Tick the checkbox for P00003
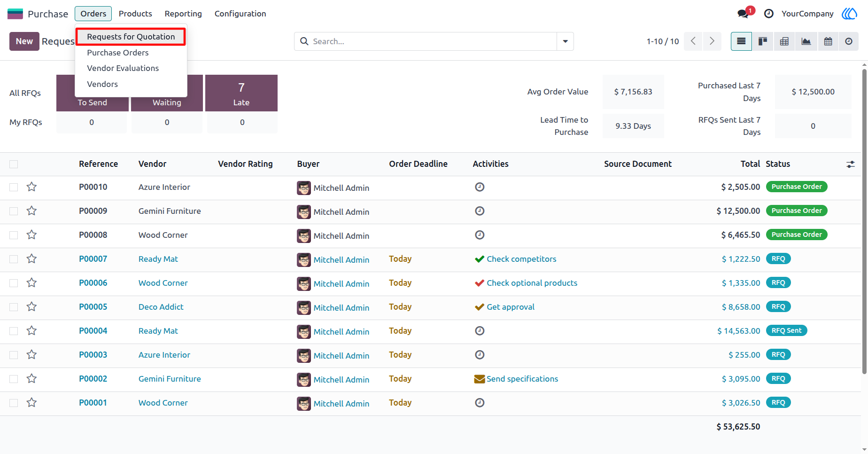 [14, 355]
